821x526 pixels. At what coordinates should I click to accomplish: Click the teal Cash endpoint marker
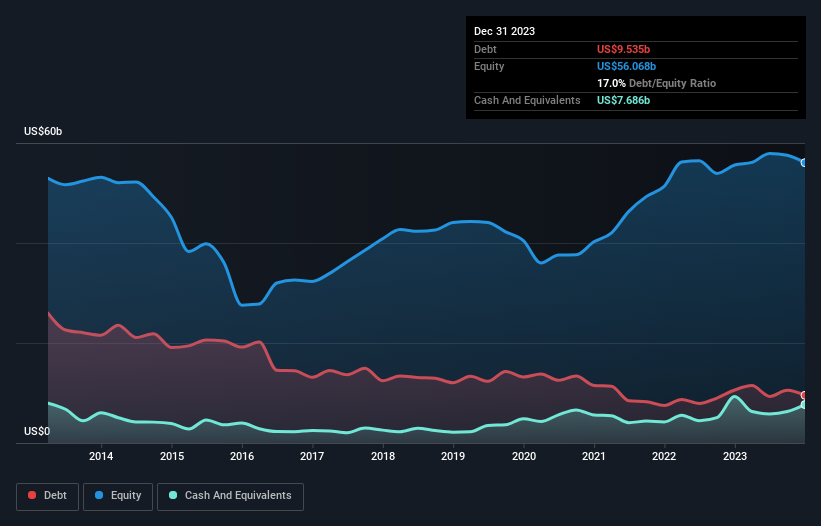pos(804,405)
